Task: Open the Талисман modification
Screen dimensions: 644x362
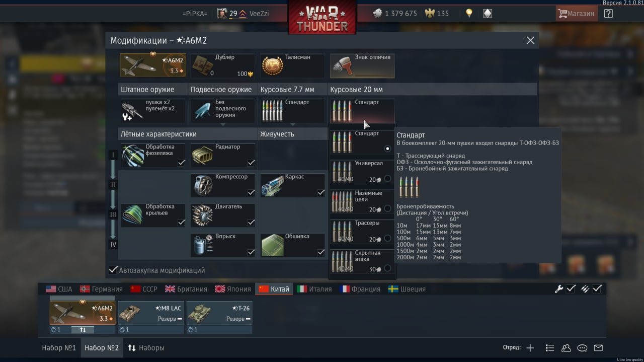Action: point(292,66)
